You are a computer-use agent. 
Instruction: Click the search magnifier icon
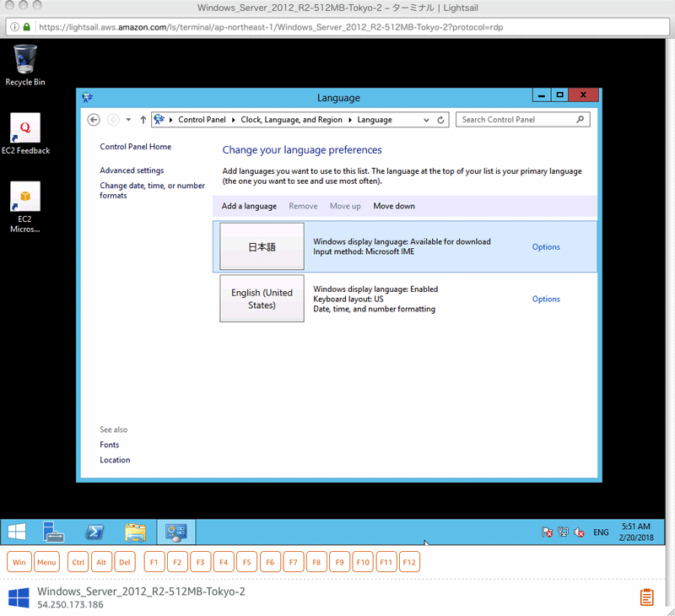(580, 119)
